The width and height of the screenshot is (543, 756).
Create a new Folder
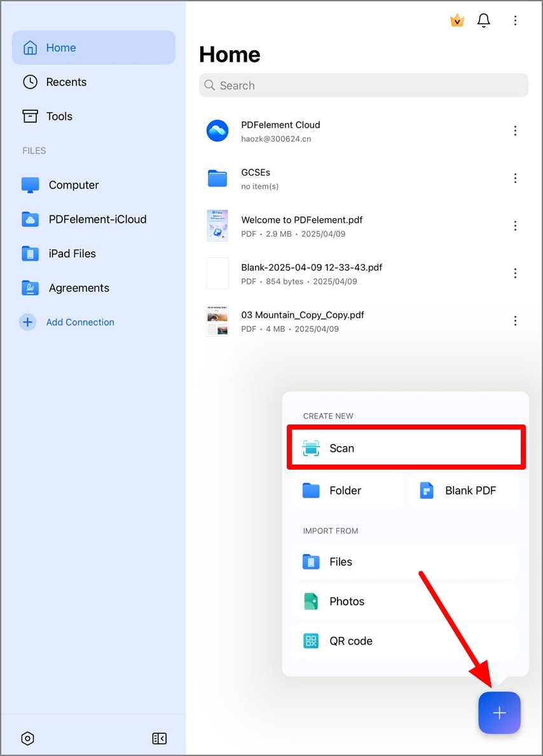pyautogui.click(x=347, y=491)
